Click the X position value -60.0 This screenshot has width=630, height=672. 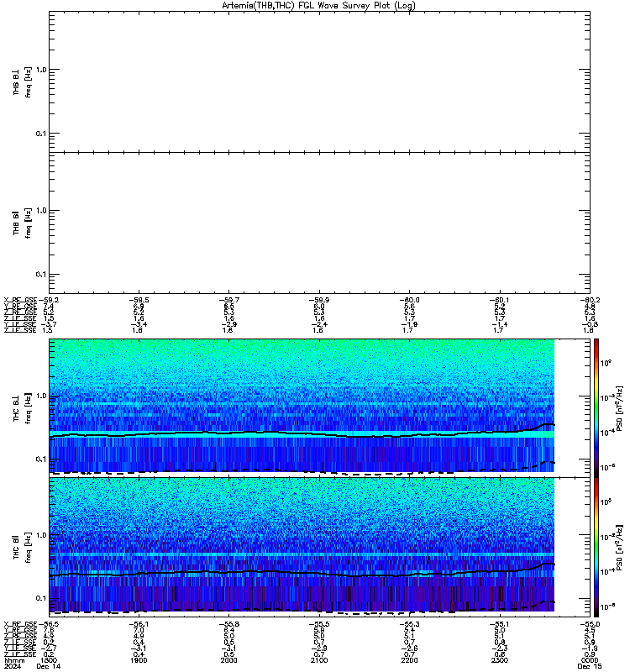point(409,300)
